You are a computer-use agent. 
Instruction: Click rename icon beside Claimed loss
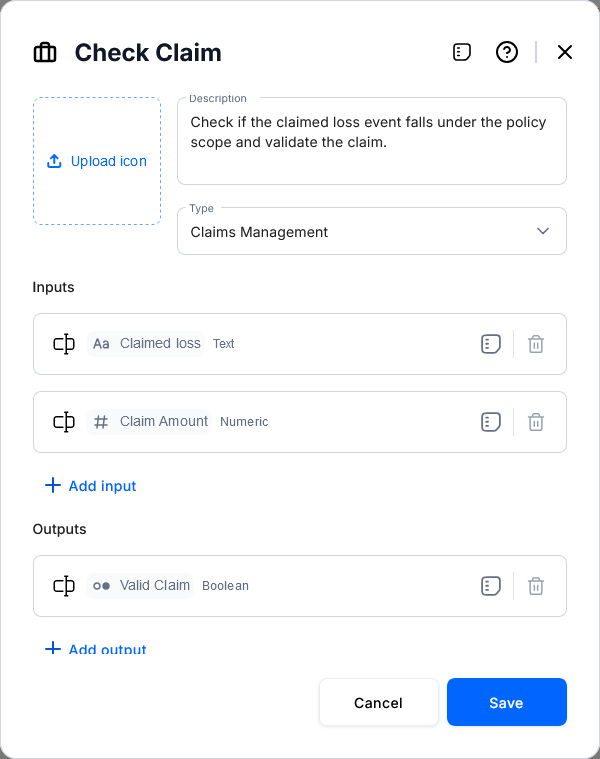64,344
